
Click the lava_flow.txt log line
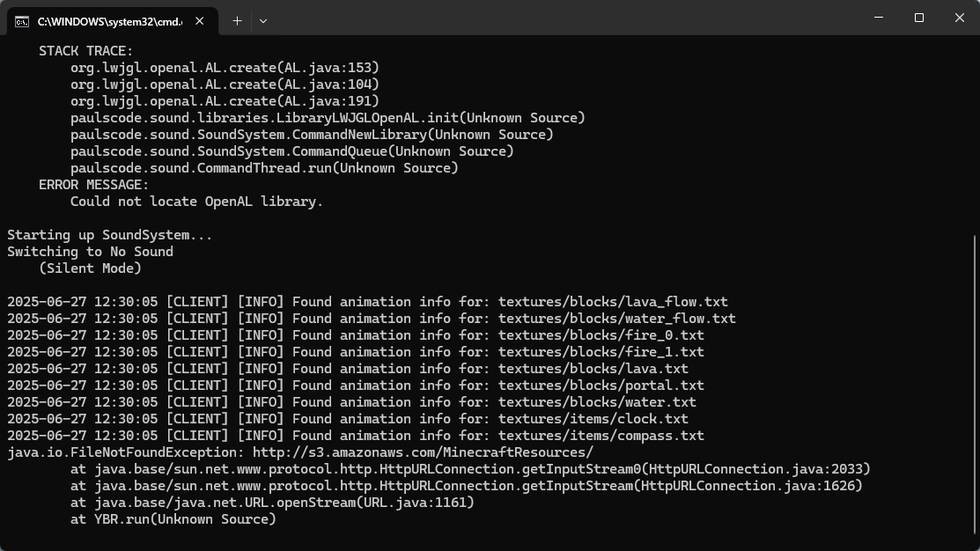367,302
